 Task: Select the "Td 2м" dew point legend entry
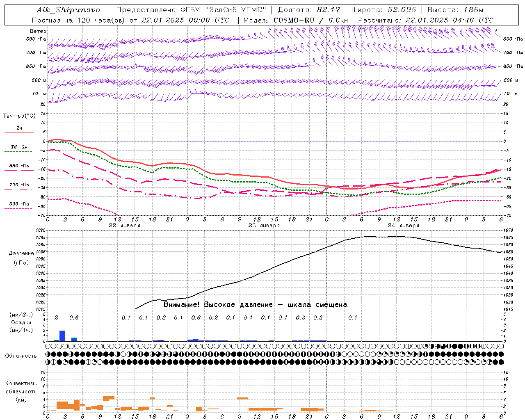(19, 147)
